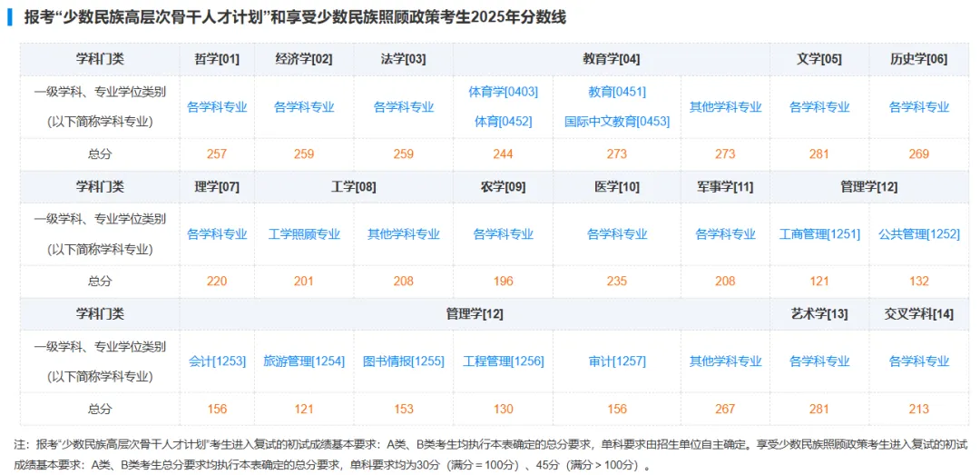Open the 审计[1257] link
The height and width of the screenshot is (475, 980).
click(x=617, y=361)
